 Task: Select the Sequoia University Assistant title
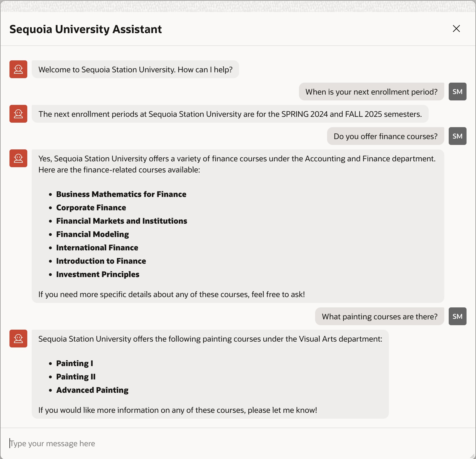pyautogui.click(x=86, y=29)
